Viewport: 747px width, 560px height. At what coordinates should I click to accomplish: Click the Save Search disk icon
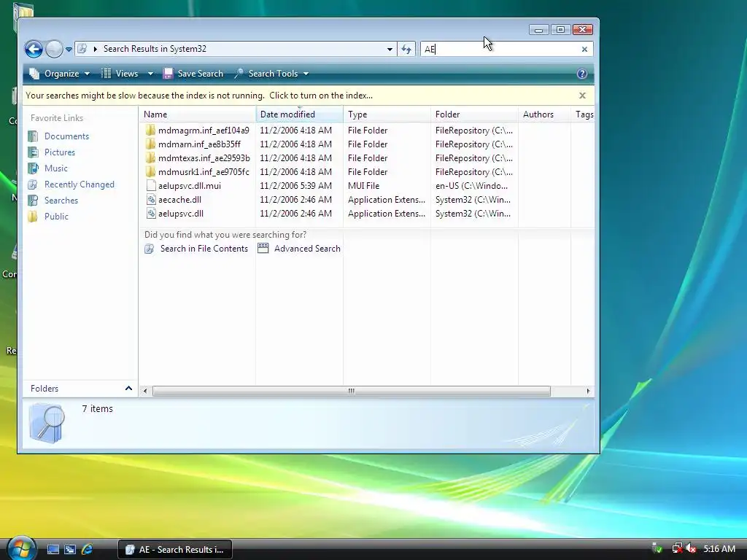tap(168, 74)
